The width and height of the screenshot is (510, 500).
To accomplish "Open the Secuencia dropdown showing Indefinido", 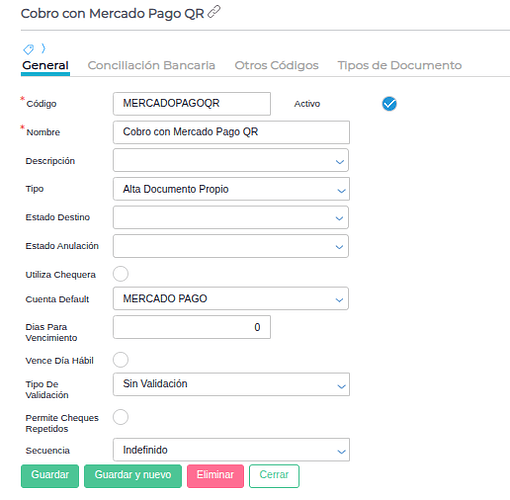I will click(x=231, y=450).
